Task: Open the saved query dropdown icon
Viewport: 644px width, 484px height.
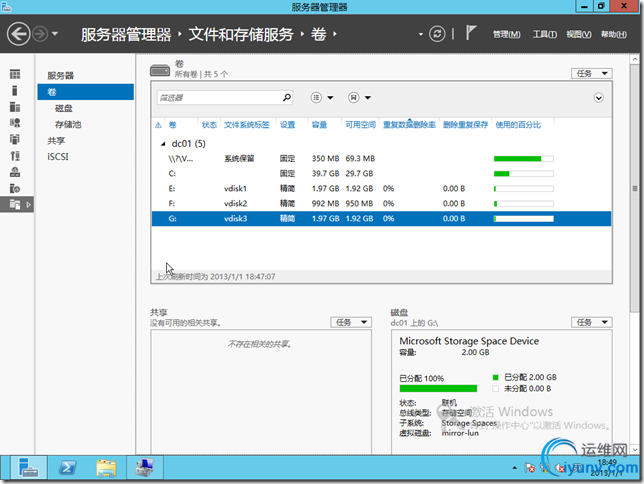Action: [x=359, y=97]
